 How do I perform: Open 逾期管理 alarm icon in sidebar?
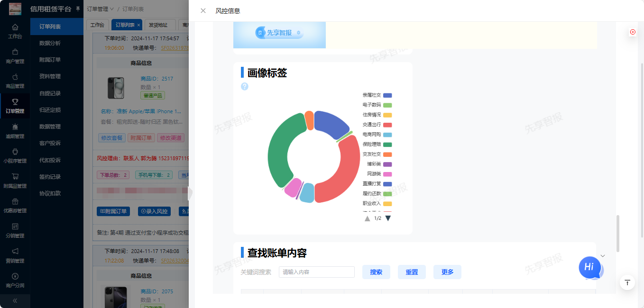(15, 127)
